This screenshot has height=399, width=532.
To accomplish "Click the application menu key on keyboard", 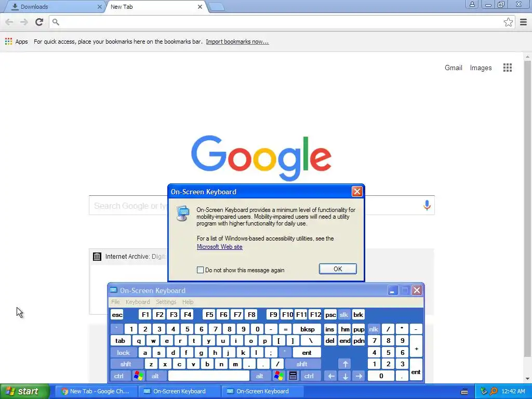I will point(293,376).
